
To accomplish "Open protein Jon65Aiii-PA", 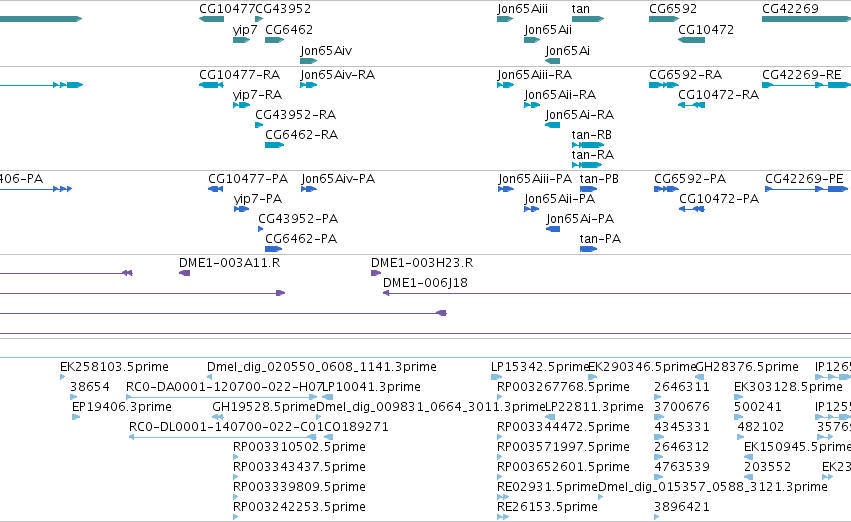I will [535, 179].
